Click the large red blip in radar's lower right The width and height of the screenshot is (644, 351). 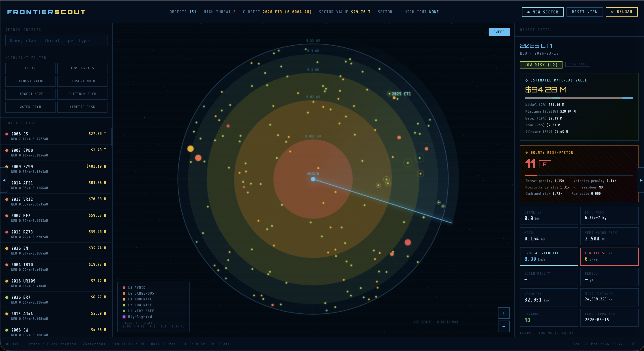coord(408,242)
